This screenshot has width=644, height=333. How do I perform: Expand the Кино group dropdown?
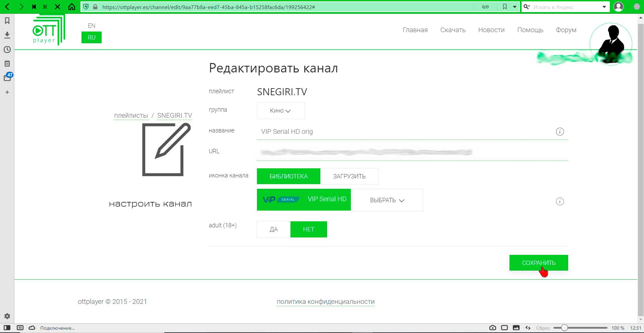pyautogui.click(x=281, y=111)
